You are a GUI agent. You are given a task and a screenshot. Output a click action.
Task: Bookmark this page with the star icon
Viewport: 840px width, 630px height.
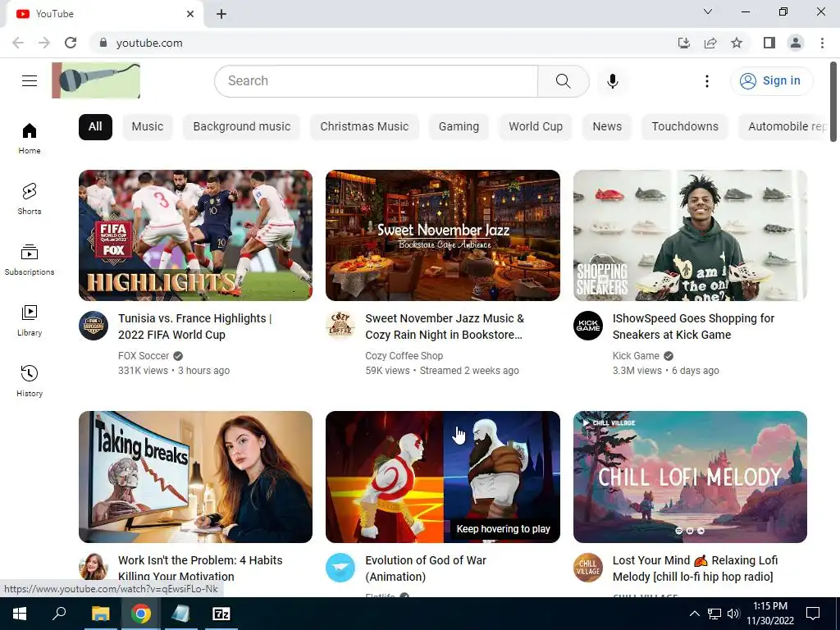(737, 43)
